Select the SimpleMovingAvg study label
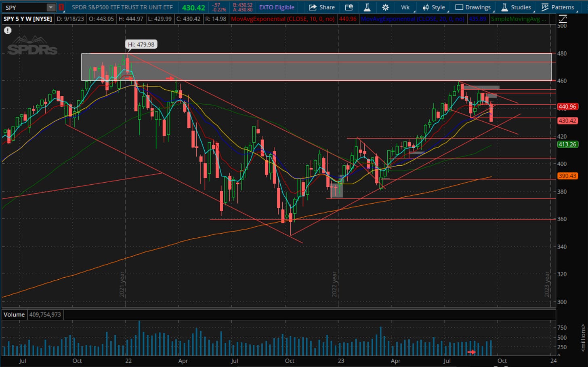This screenshot has height=367, width=588. pos(519,19)
